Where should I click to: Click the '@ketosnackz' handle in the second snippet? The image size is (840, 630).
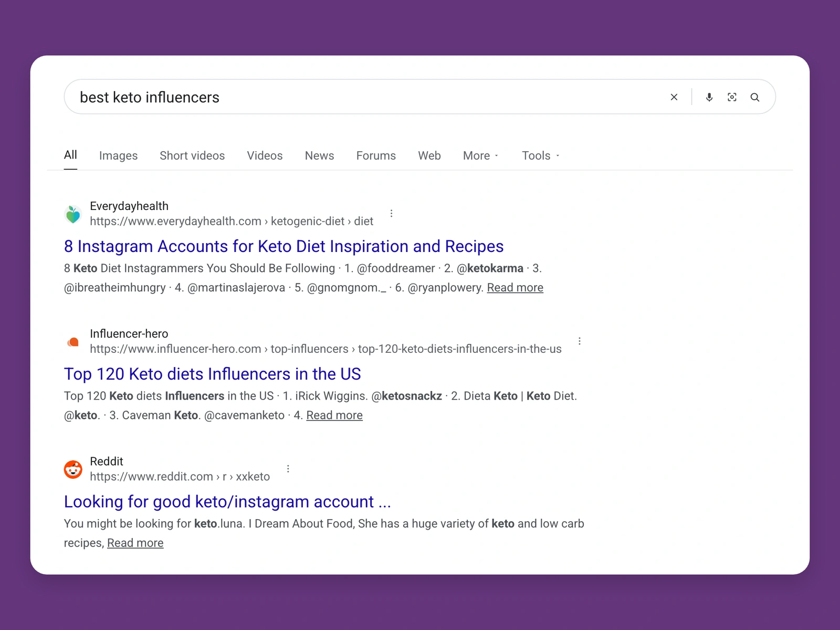[407, 396]
